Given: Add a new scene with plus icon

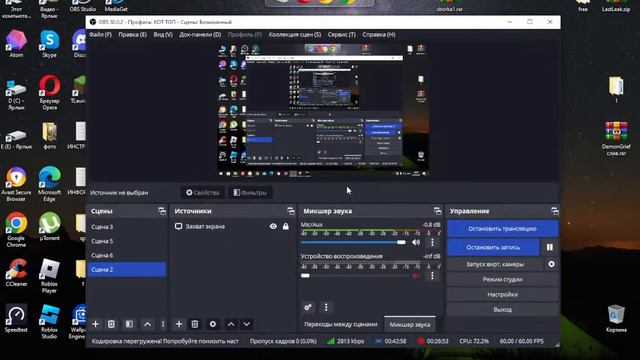Looking at the screenshot, I should [96, 324].
